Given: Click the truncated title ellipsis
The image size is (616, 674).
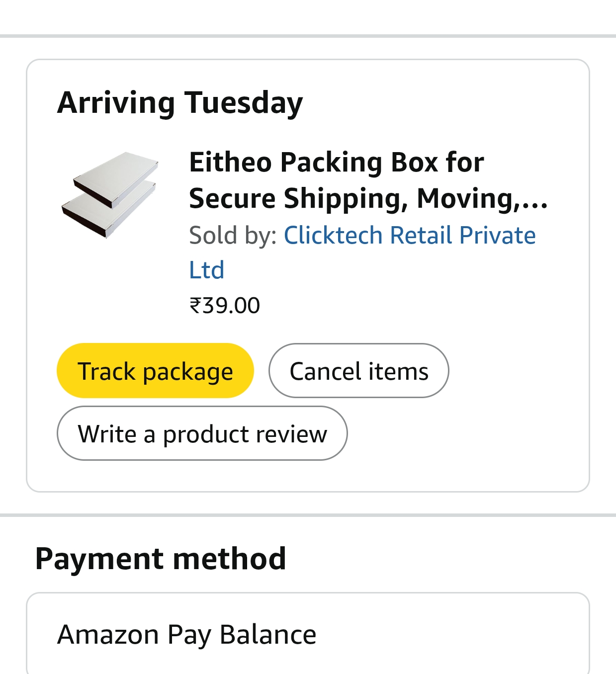Looking at the screenshot, I should click(536, 200).
